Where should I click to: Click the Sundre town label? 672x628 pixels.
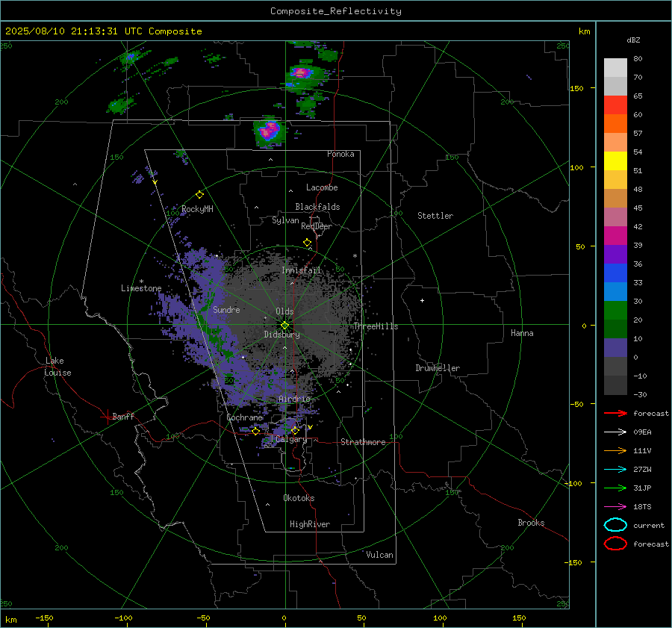click(x=226, y=309)
